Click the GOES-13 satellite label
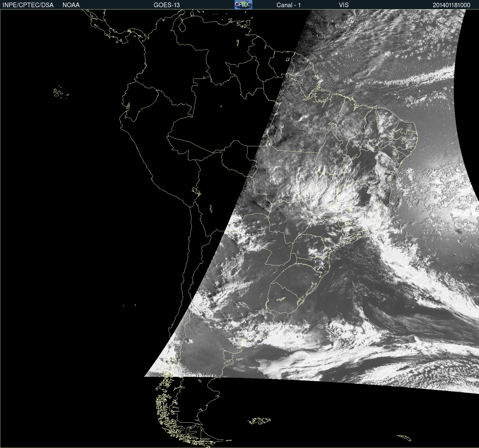479x448 pixels. click(167, 5)
